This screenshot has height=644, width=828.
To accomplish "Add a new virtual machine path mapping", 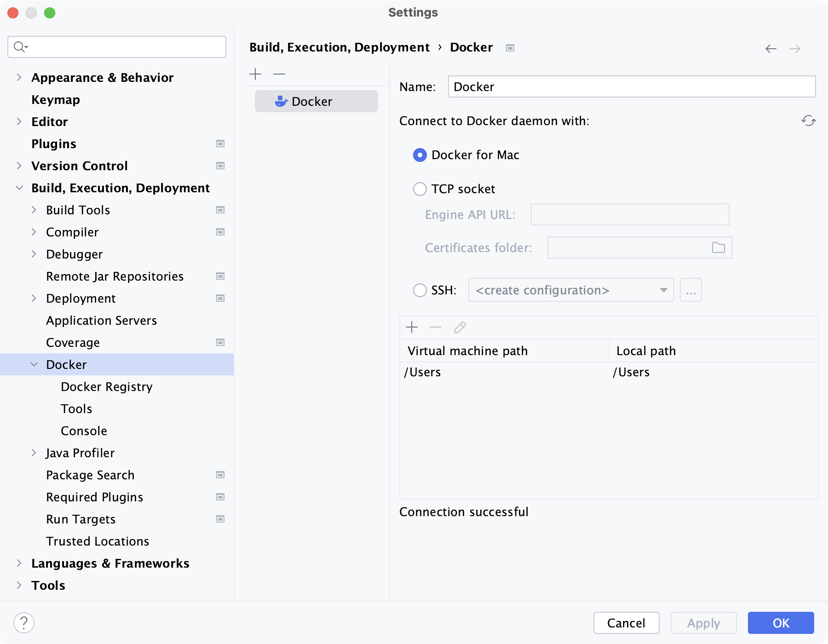I will pos(412,328).
